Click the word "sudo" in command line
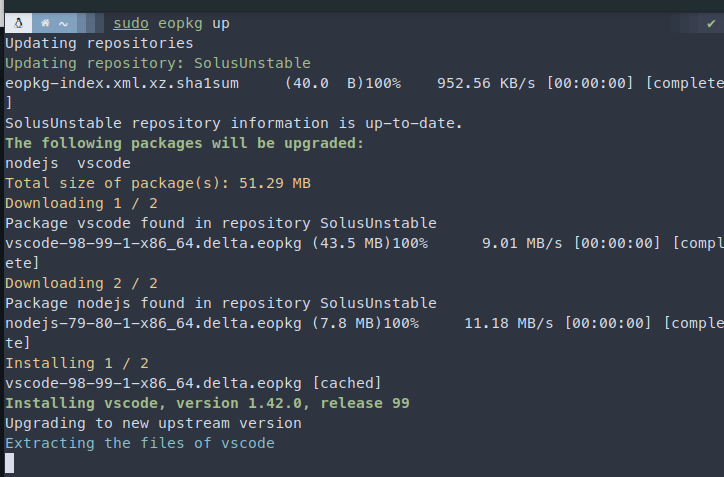 pyautogui.click(x=131, y=23)
